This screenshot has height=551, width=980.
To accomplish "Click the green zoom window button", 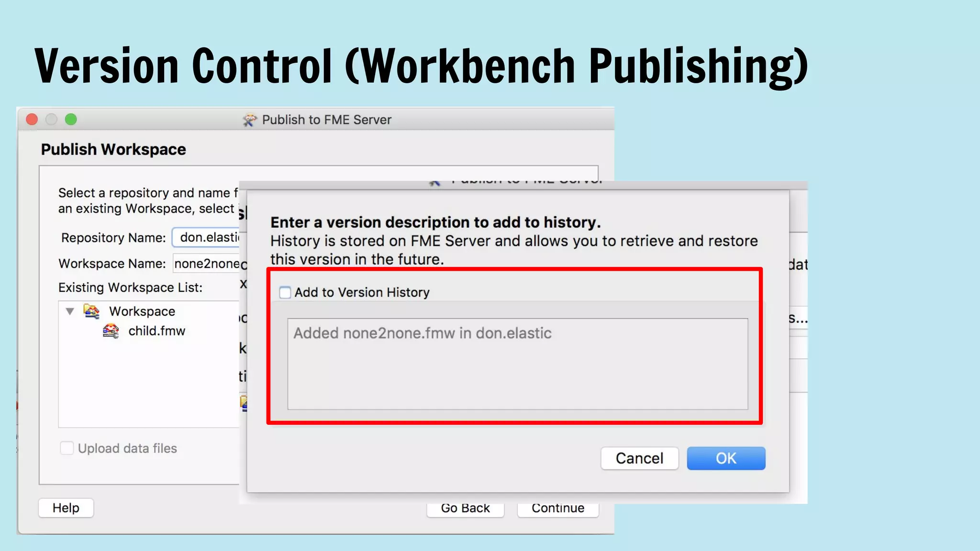I will coord(71,119).
